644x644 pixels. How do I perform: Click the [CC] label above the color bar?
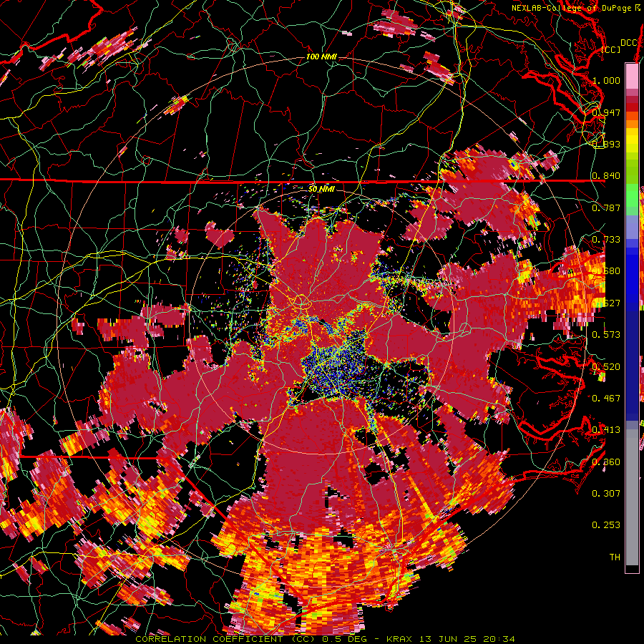tap(611, 49)
